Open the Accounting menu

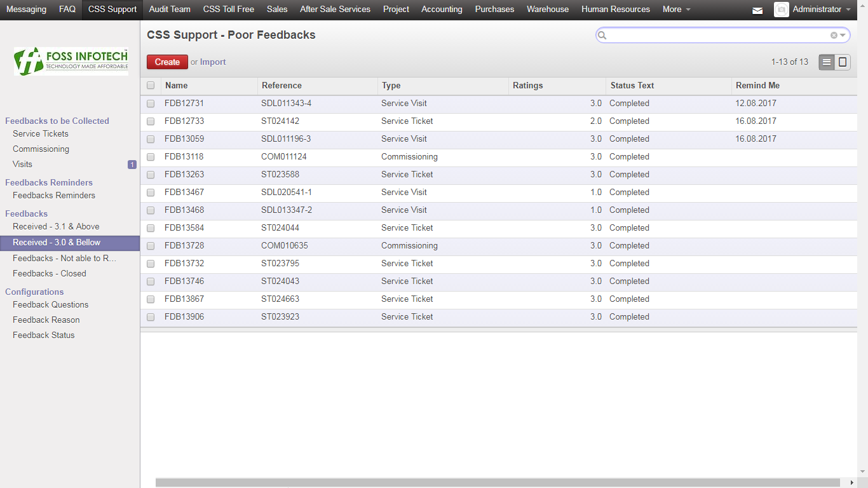442,10
